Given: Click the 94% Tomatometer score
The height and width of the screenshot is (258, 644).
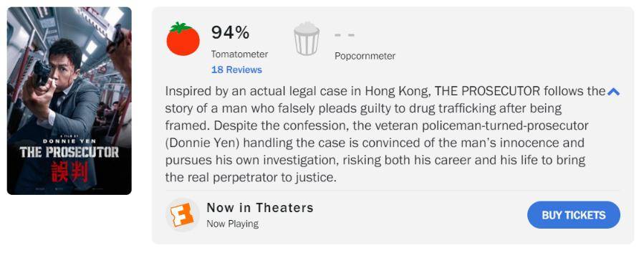Looking at the screenshot, I should pyautogui.click(x=231, y=32).
